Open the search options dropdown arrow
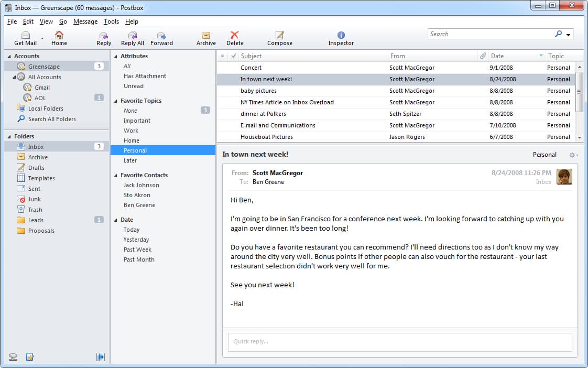The height and width of the screenshot is (368, 588). 569,35
